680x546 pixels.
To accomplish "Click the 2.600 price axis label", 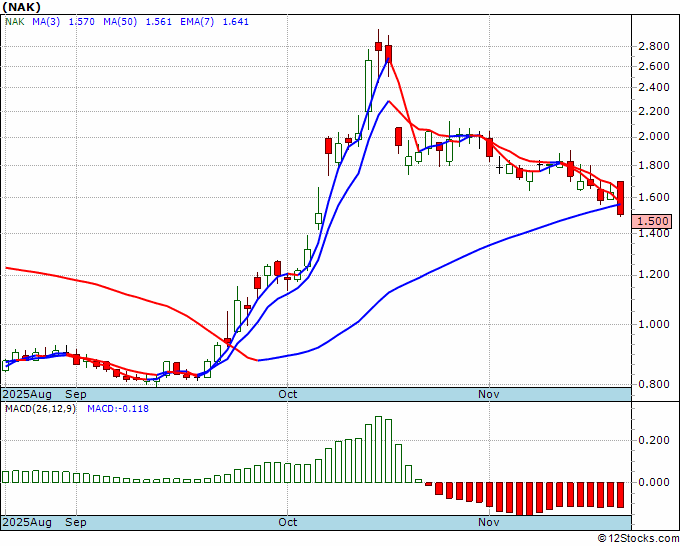I will [654, 66].
